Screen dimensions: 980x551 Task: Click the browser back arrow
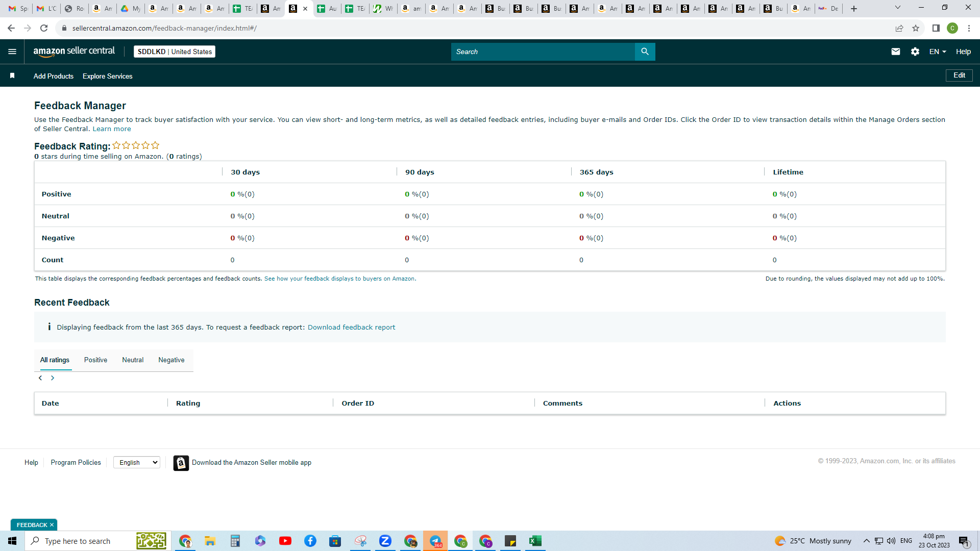11,28
